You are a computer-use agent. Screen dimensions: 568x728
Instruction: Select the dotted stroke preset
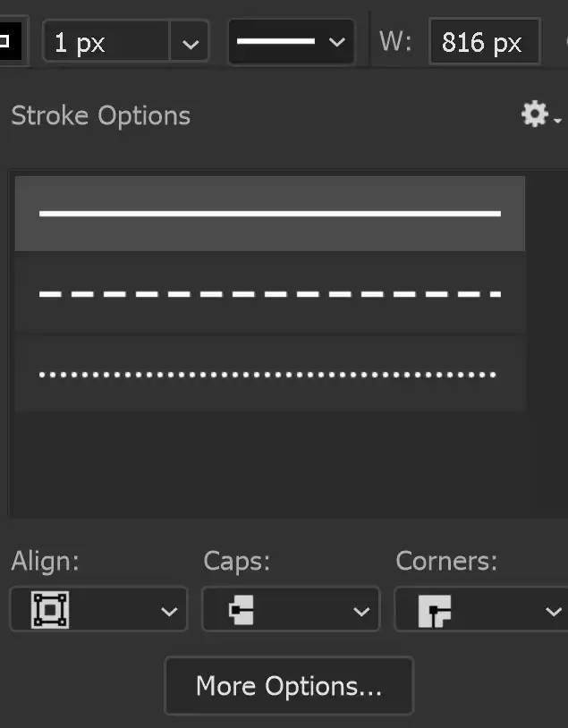tap(268, 374)
